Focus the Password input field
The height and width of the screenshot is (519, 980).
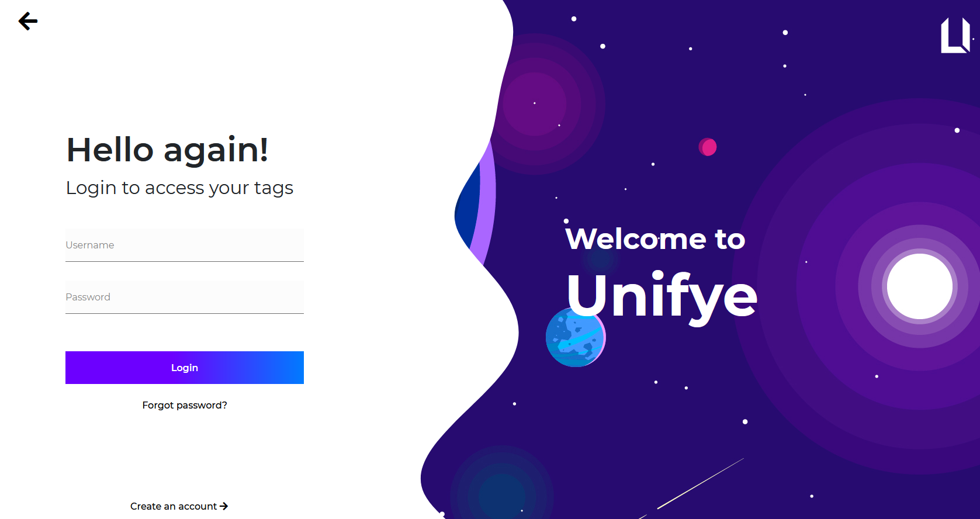point(185,297)
